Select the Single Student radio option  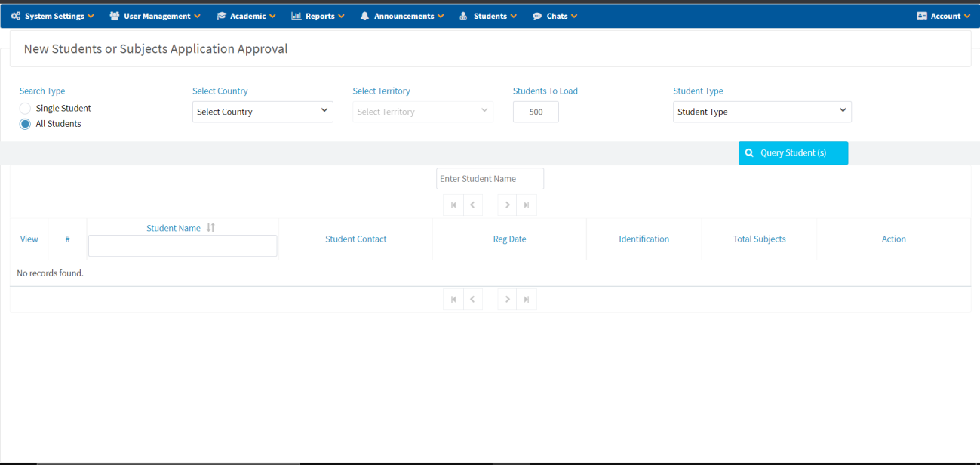click(26, 109)
